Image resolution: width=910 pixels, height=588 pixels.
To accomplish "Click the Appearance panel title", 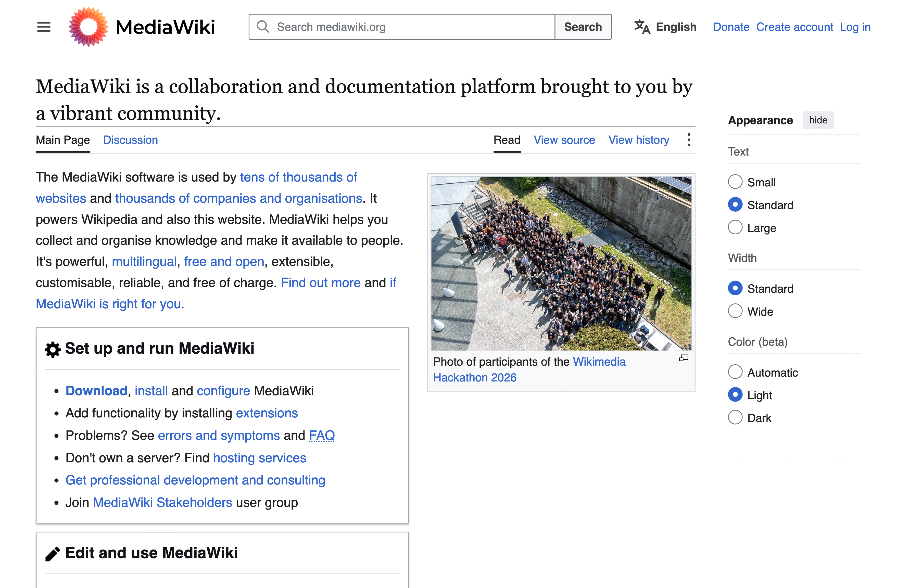I will click(760, 120).
